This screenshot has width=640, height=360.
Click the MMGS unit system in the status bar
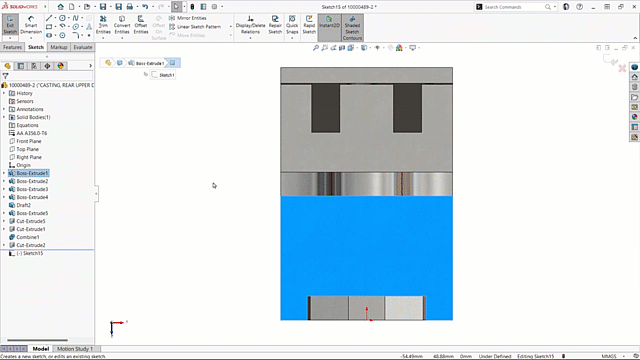coord(609,356)
